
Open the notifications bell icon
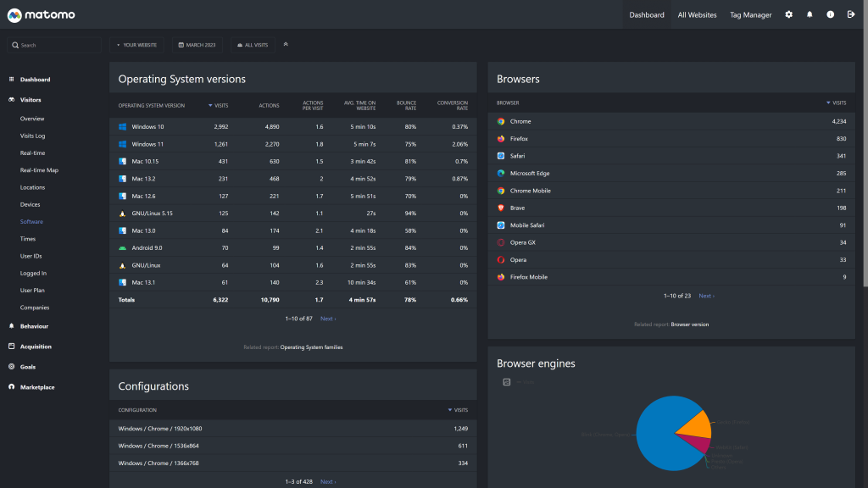pos(810,14)
